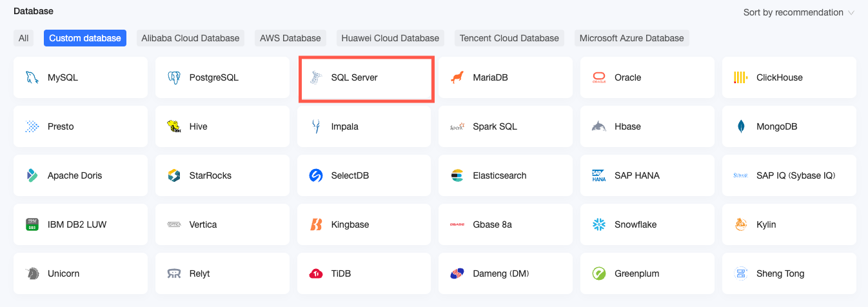
Task: Click the Elasticsearch logo icon
Action: click(457, 175)
